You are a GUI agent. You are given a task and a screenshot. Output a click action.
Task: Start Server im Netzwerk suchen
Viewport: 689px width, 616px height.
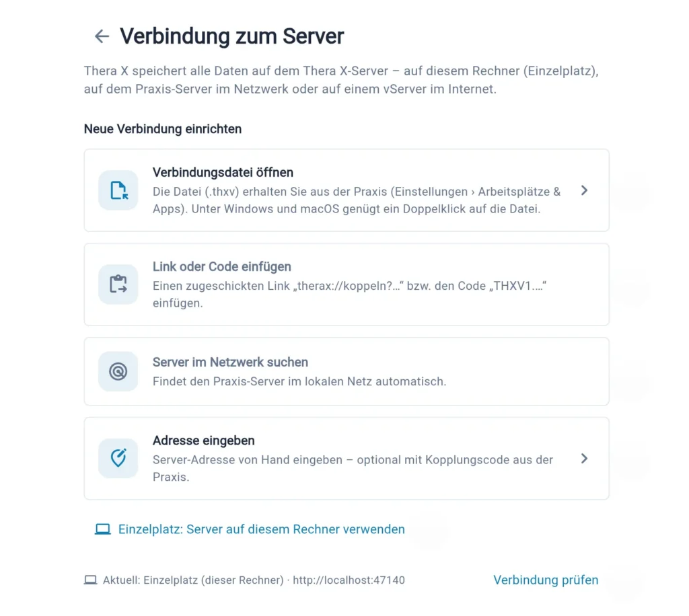click(230, 362)
